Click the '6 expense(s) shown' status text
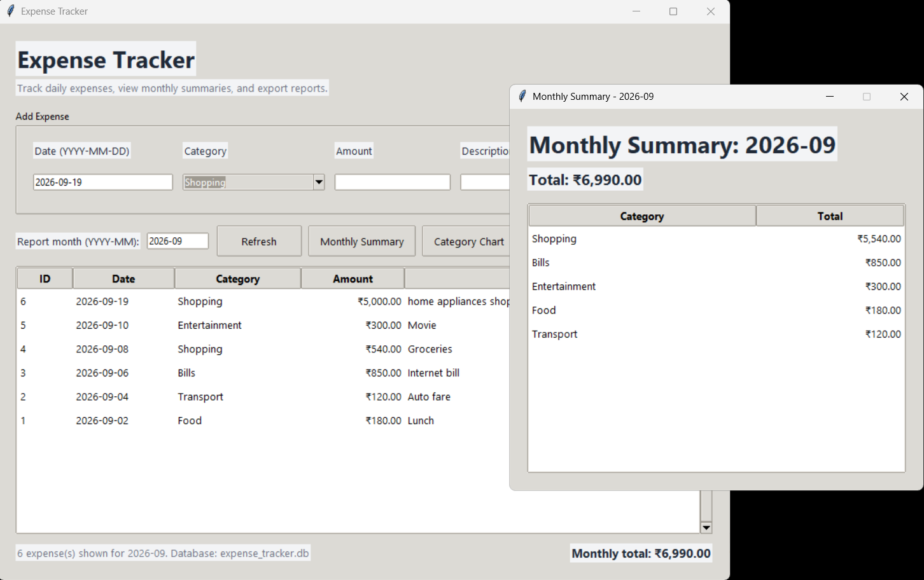924x580 pixels. tap(163, 553)
